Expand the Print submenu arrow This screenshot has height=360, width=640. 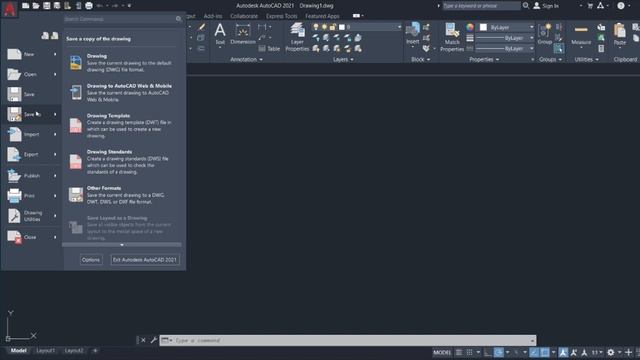tap(55, 196)
